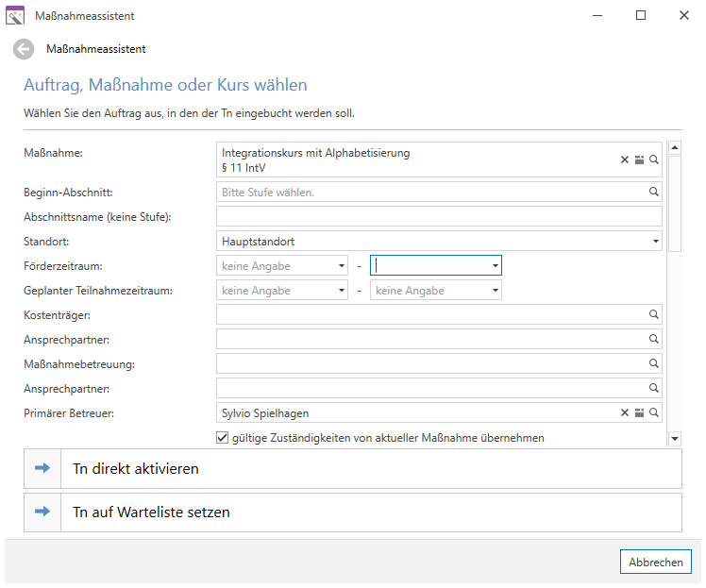Open the Maßnahmebetreuung search magnifier

(x=654, y=363)
